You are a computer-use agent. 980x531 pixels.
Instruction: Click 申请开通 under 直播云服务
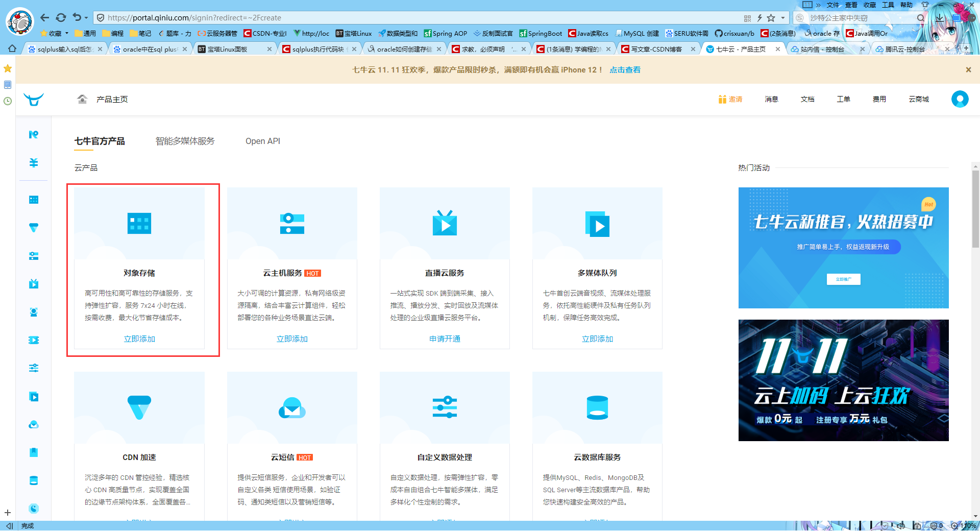click(x=444, y=339)
